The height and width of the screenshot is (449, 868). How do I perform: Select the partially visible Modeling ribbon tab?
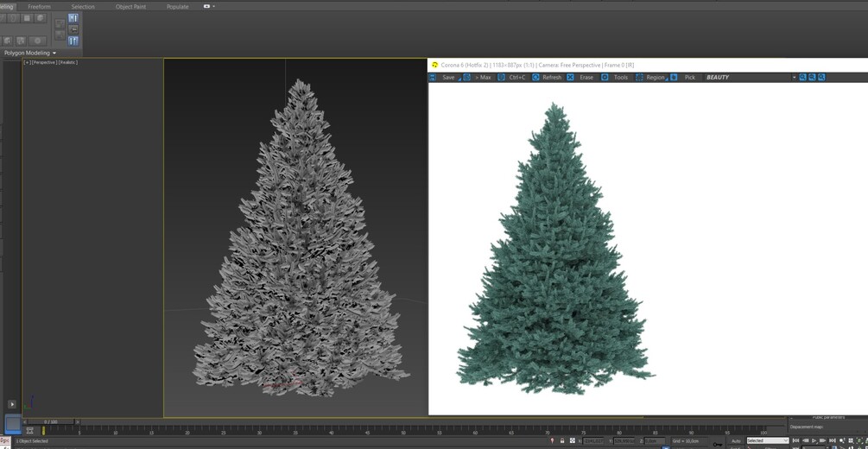(x=7, y=7)
